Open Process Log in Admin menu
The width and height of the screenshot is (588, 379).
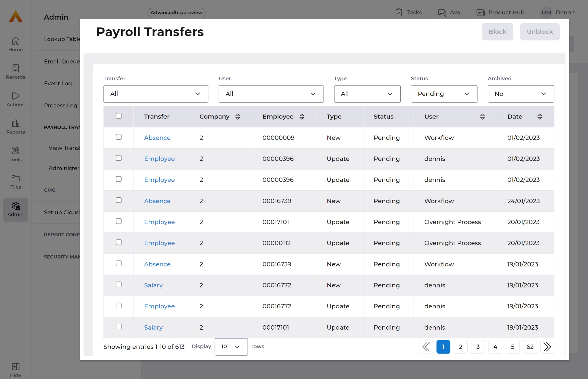60,105
